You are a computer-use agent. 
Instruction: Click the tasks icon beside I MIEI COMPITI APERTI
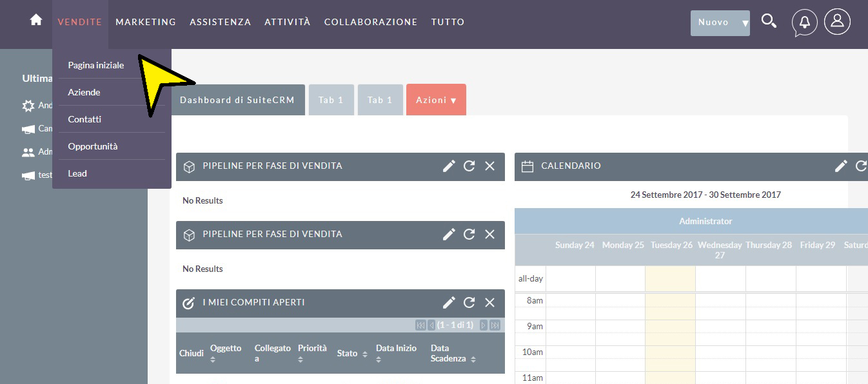point(189,303)
